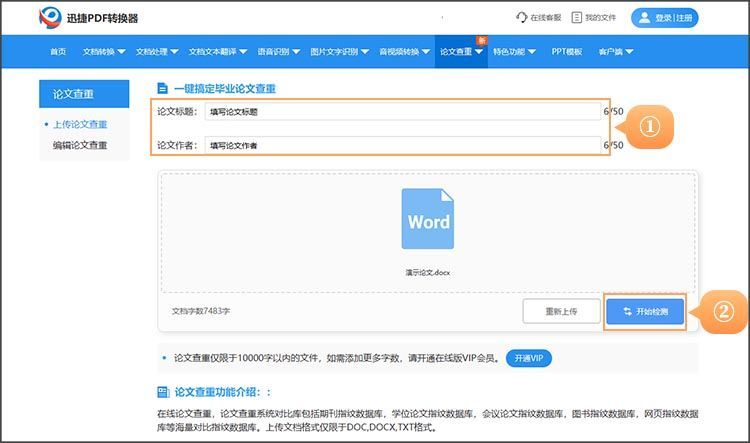Screen dimensions: 750x443
Task: Click the 我的文件 document icon
Action: coord(577,18)
